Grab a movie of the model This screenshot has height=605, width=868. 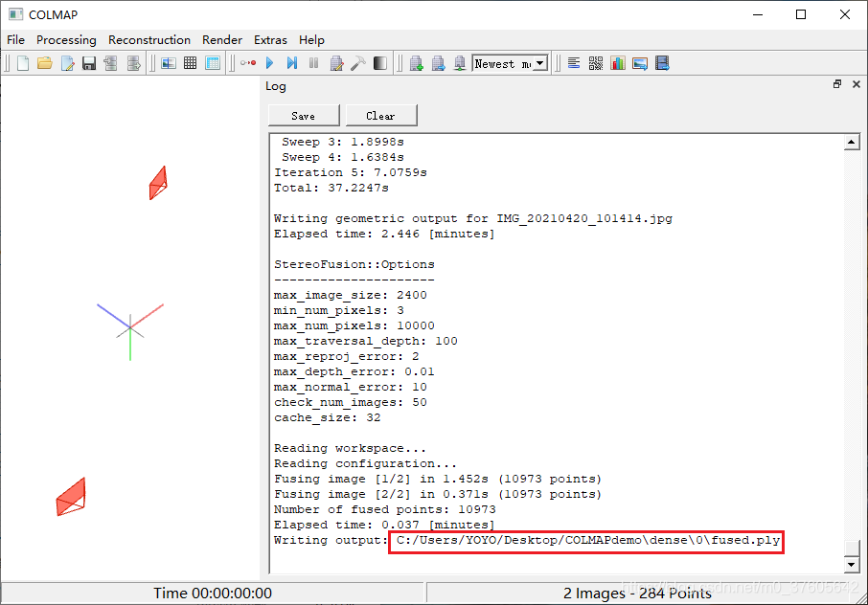[x=662, y=62]
